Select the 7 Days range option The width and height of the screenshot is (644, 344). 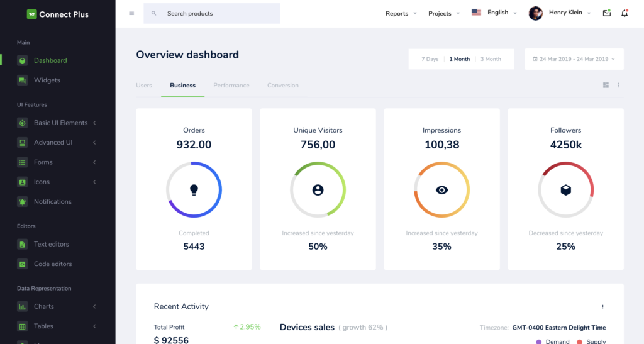pyautogui.click(x=430, y=59)
